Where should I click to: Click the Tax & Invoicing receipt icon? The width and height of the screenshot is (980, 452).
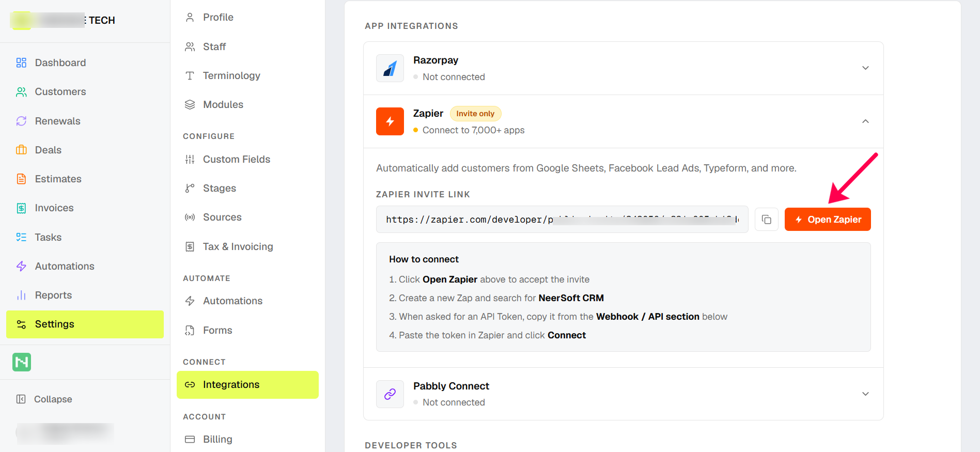(x=190, y=247)
